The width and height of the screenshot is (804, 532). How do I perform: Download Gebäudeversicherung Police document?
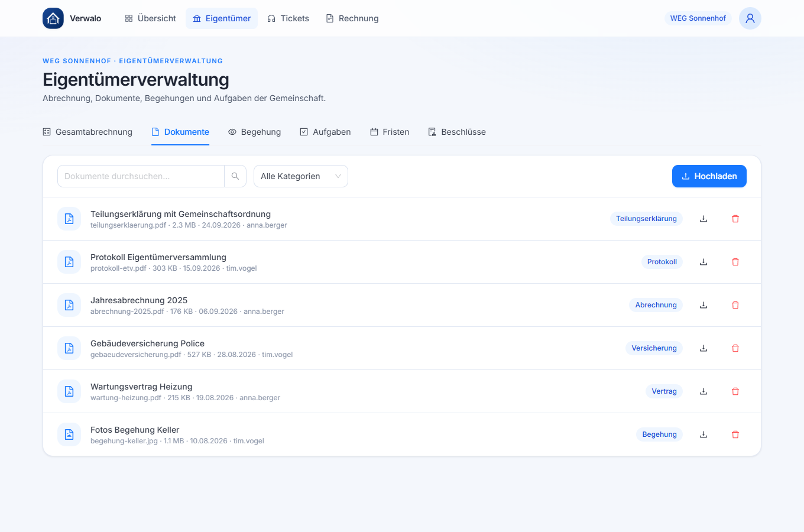(703, 348)
